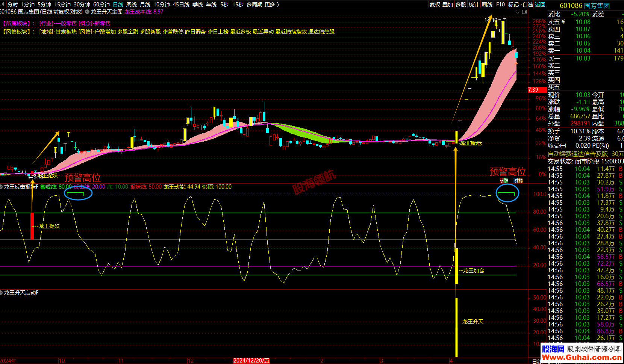Click the 涨跌 badge icon
Screen dimensions: 624x364
tap(504, 181)
